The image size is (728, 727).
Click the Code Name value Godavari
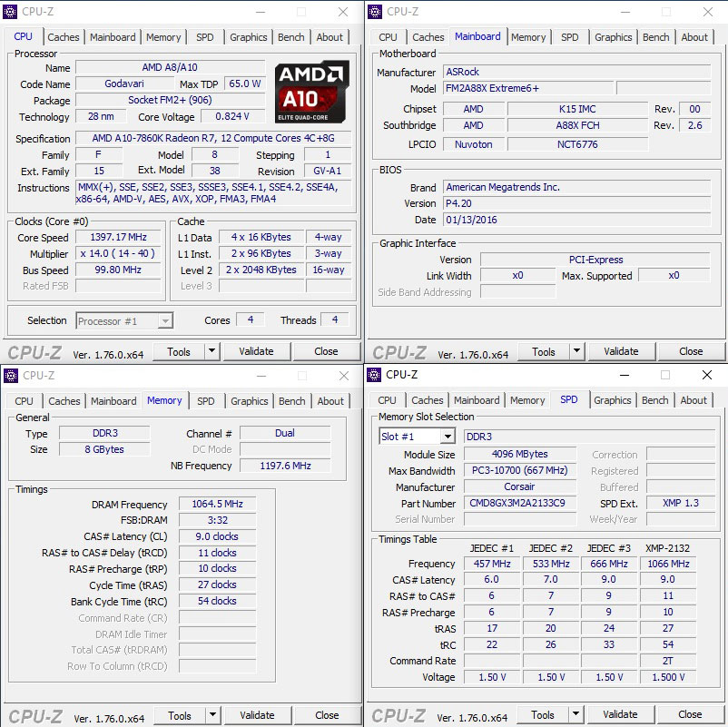click(124, 84)
